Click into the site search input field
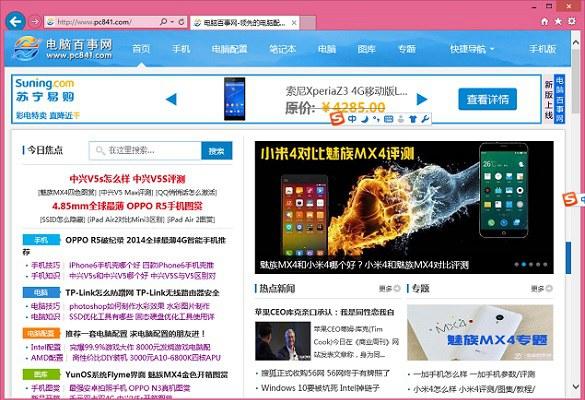 click(146, 150)
